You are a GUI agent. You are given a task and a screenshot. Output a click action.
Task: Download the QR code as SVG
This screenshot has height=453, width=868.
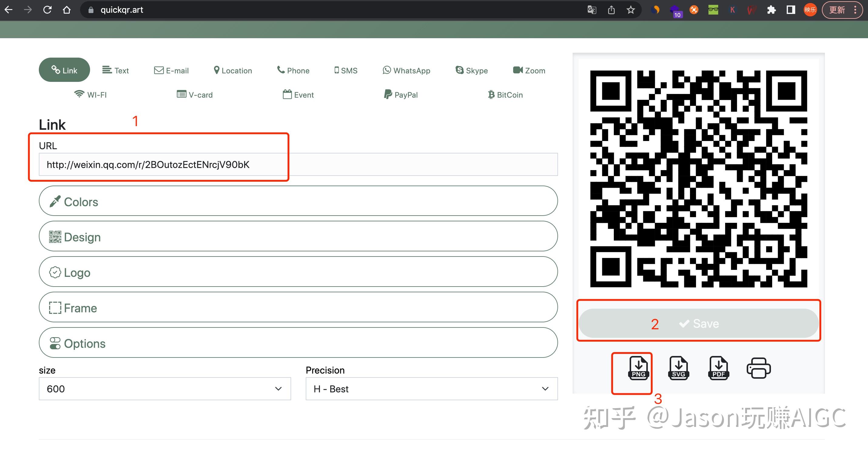[x=679, y=368]
